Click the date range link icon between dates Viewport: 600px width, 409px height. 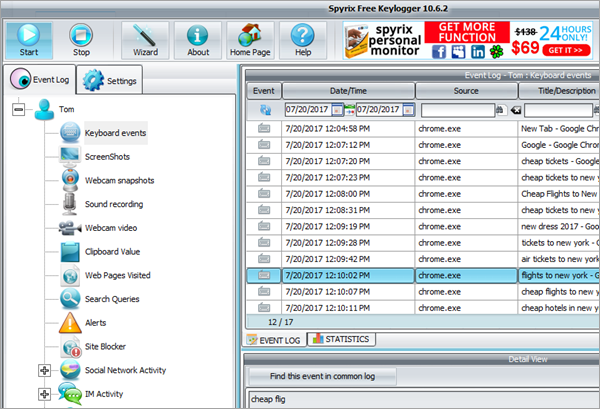(x=349, y=110)
